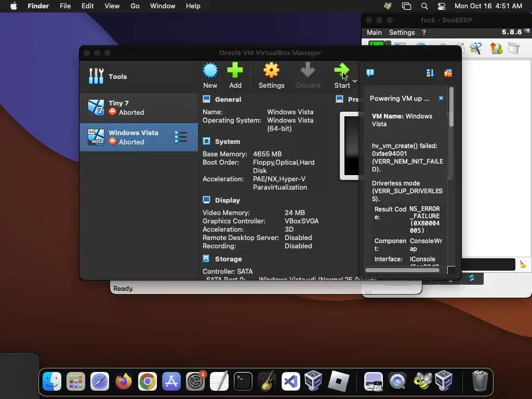The height and width of the screenshot is (399, 532).
Task: Click the clear all notifications icon
Action: (x=448, y=73)
